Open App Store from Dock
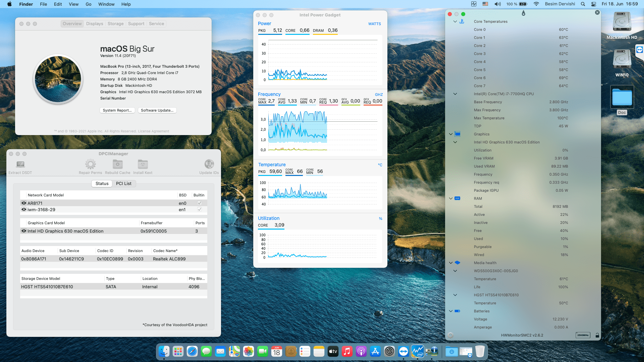This screenshot has height=362, width=644. coord(375,351)
